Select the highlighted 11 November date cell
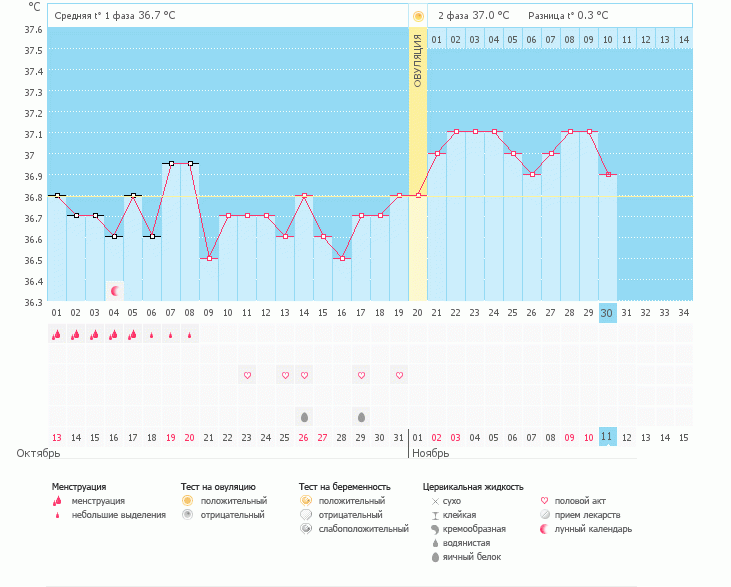 [607, 437]
